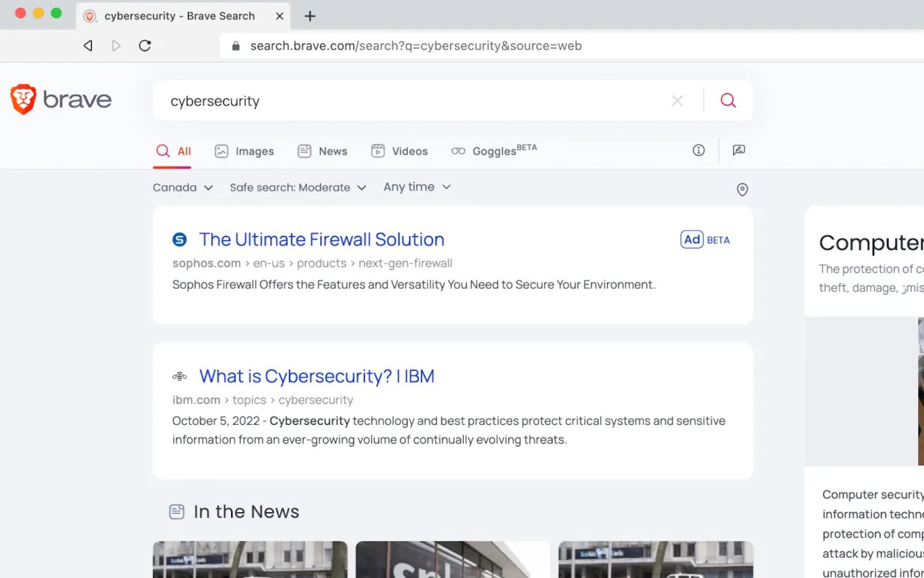Click the In the News newspaper icon

[x=177, y=512]
